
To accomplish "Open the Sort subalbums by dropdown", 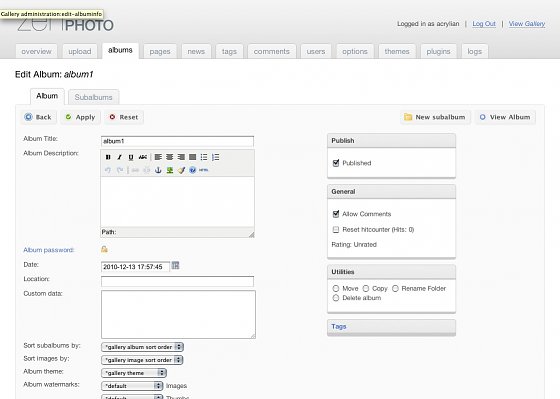I will [142, 347].
